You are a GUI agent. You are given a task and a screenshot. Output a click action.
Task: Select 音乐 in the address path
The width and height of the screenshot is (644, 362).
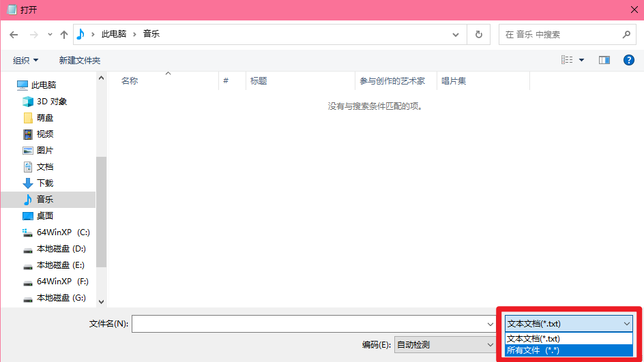click(151, 34)
